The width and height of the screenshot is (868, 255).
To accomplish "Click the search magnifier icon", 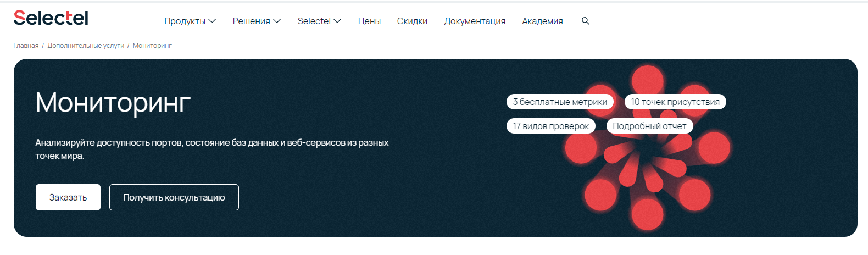I will pos(586,21).
